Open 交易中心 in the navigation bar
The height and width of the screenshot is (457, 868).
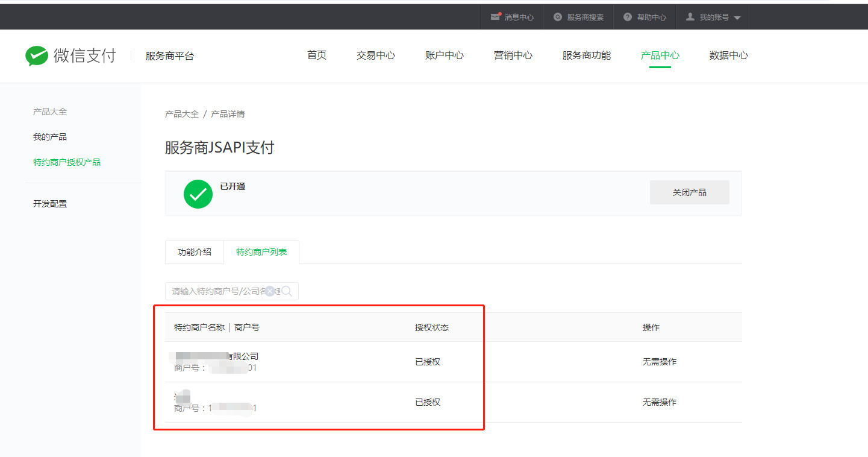[x=376, y=55]
